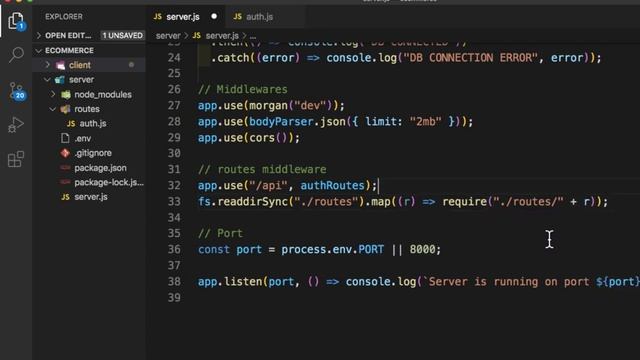
Task: Click fs.readdirSync on line 33
Action: point(243,202)
